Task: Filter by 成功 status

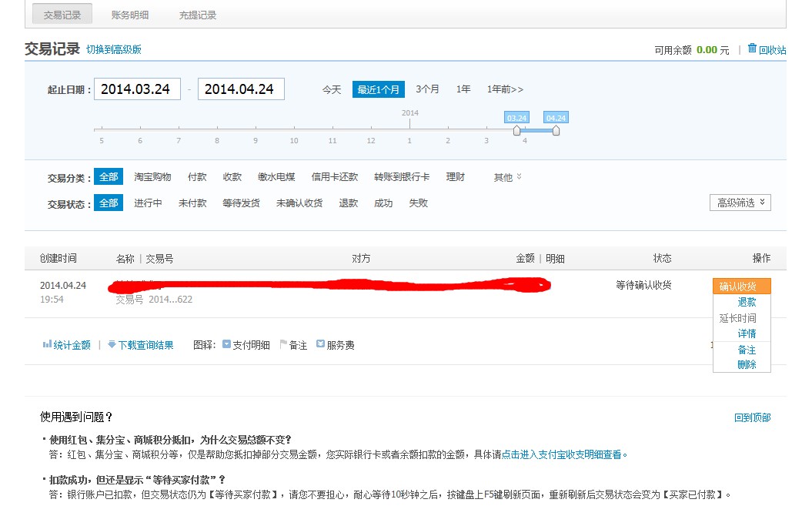Action: 383,203
